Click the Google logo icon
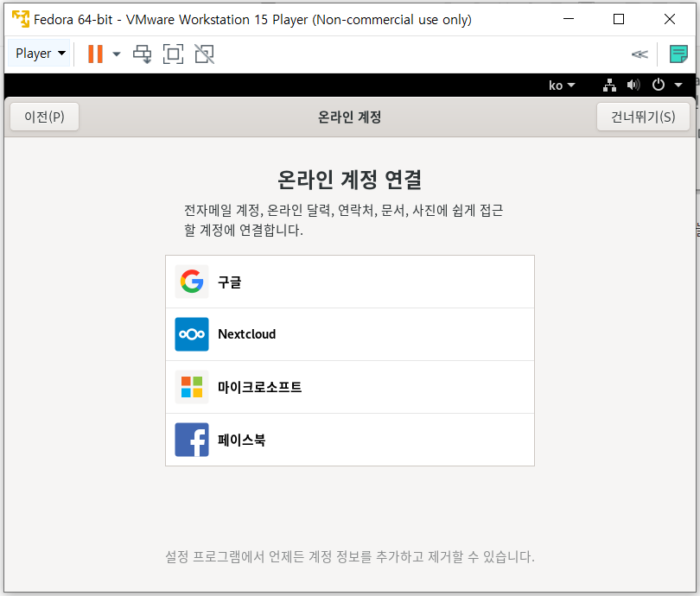Viewport: 700px width, 596px height. [192, 282]
